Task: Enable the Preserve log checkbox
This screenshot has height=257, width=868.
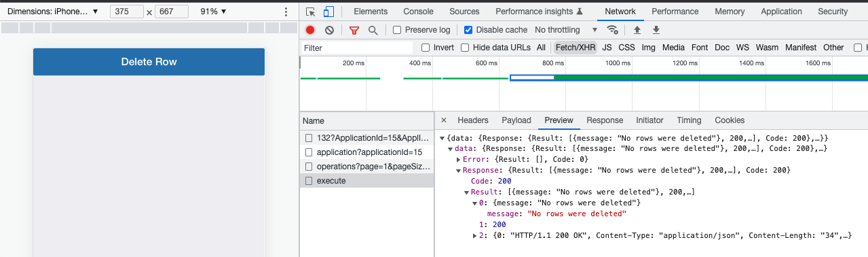Action: [397, 30]
